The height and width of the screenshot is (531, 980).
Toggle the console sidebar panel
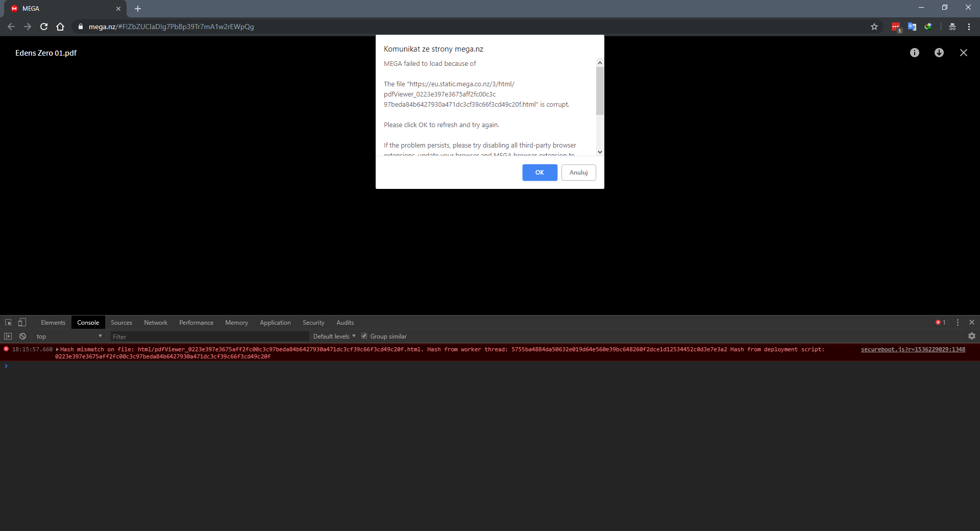[x=8, y=336]
